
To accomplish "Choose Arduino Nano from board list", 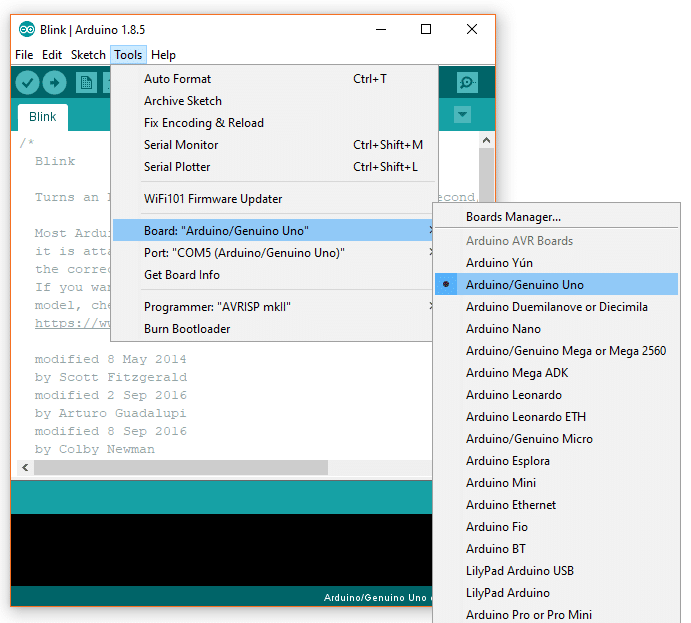I will point(503,329).
